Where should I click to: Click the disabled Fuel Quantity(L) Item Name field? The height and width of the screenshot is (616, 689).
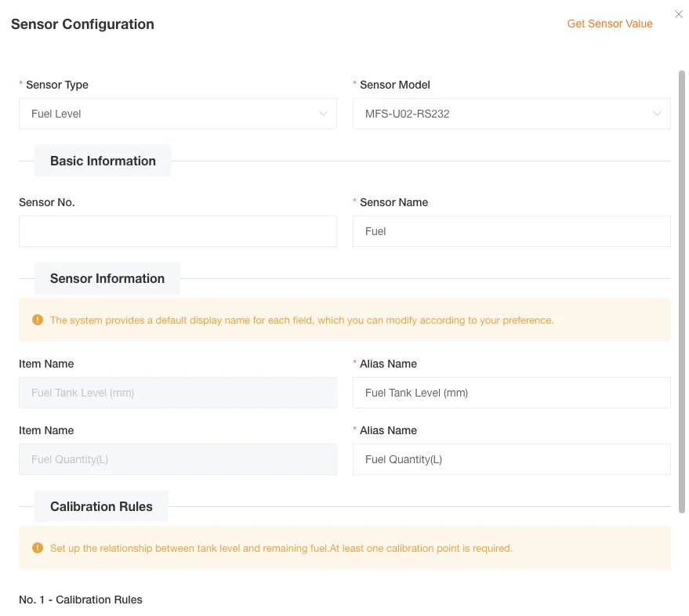pyautogui.click(x=177, y=459)
